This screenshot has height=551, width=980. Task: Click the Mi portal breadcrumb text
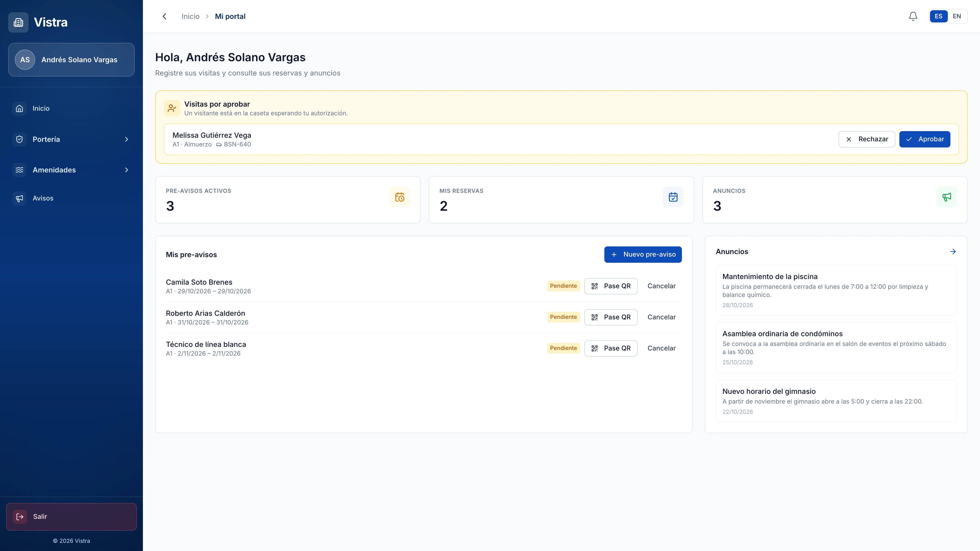[x=230, y=16]
